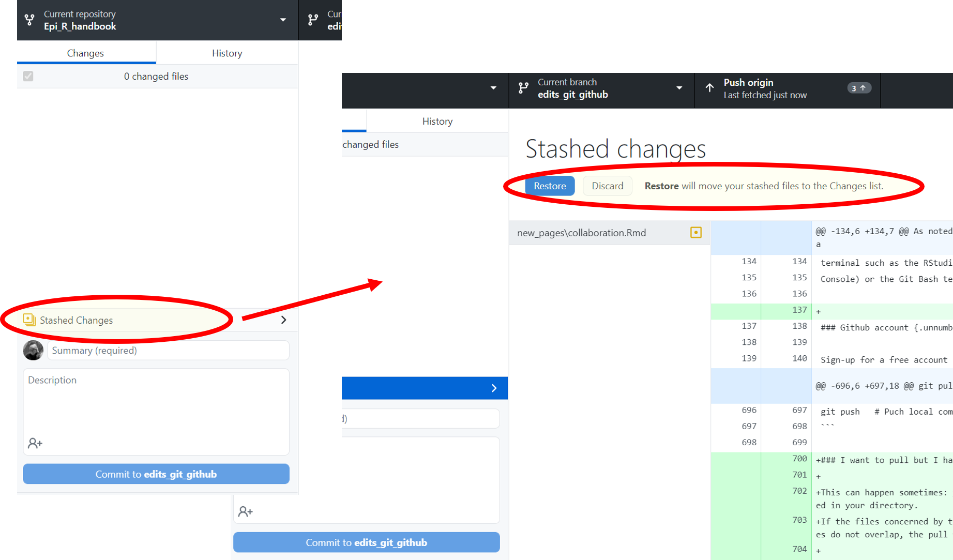Screen dimensions: 953x560
Task: Click Commit to edits_git_github on the left
Action: pos(156,474)
